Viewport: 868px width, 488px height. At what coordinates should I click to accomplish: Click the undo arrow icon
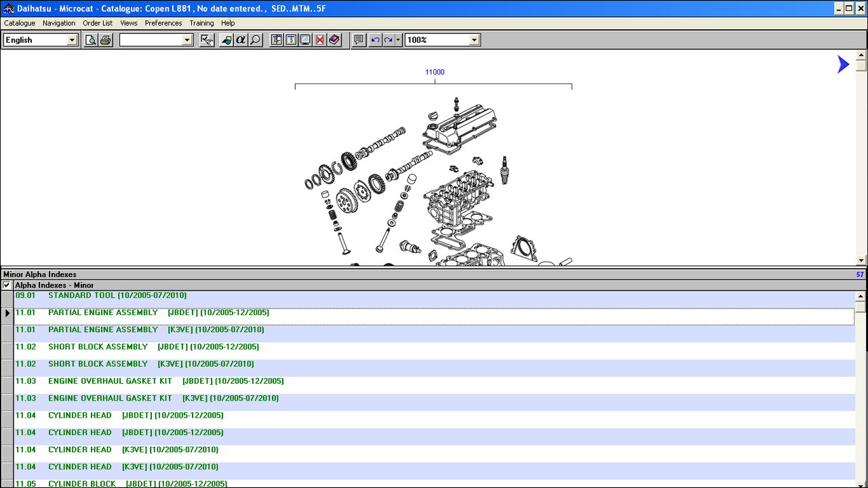tap(375, 40)
